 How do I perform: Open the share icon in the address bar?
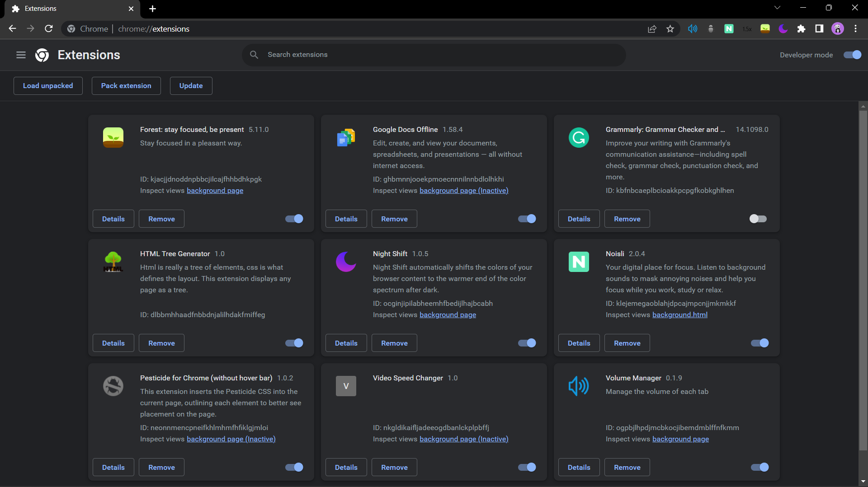click(652, 28)
